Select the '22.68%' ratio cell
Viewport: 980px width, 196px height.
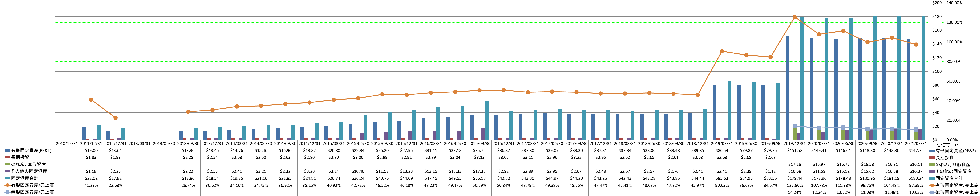point(116,185)
